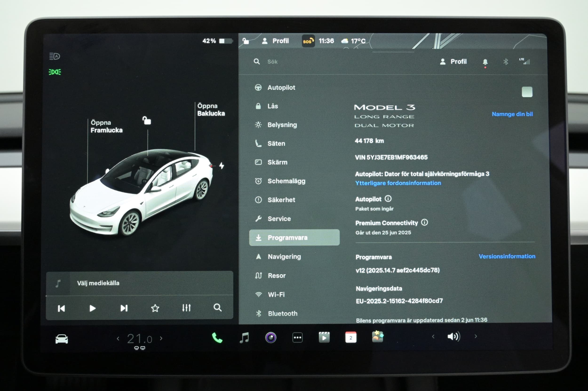Open climate controls at 21.0 temperature
The height and width of the screenshot is (391, 588).
(139, 339)
